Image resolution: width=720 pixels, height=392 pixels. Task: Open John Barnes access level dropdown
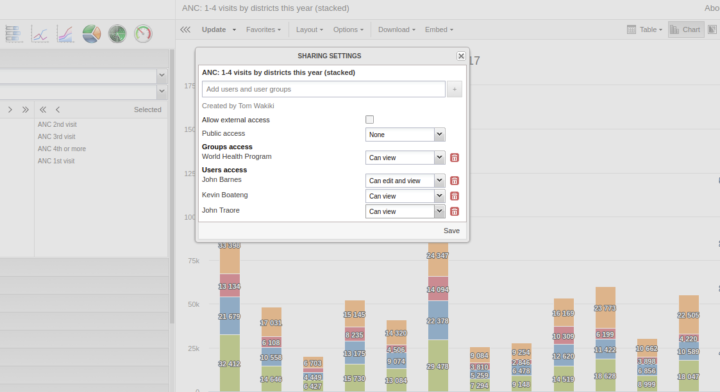point(405,180)
